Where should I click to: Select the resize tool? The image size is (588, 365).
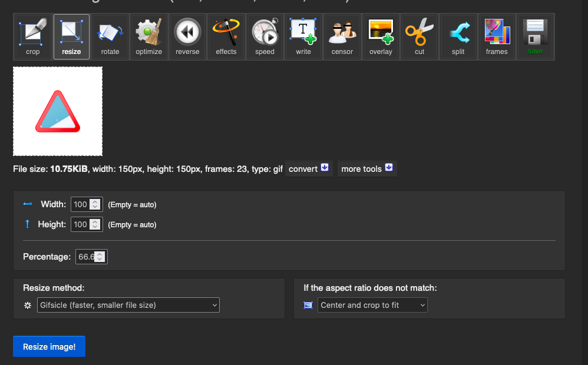pyautogui.click(x=71, y=36)
